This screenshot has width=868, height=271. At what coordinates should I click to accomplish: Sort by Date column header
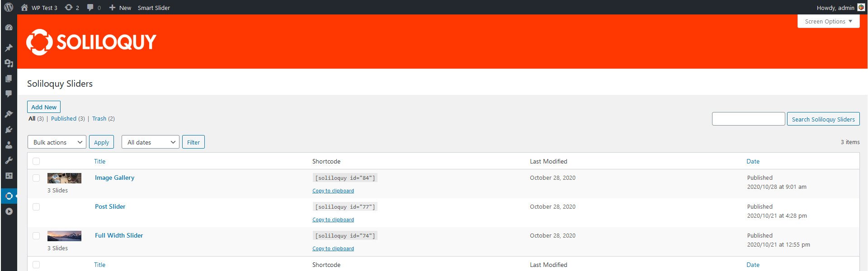(x=753, y=161)
